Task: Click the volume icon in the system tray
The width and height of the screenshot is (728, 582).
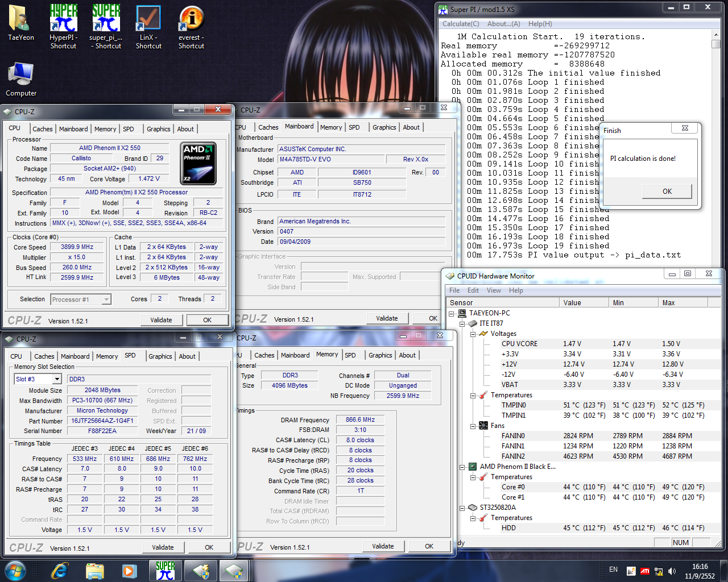Action: click(672, 571)
